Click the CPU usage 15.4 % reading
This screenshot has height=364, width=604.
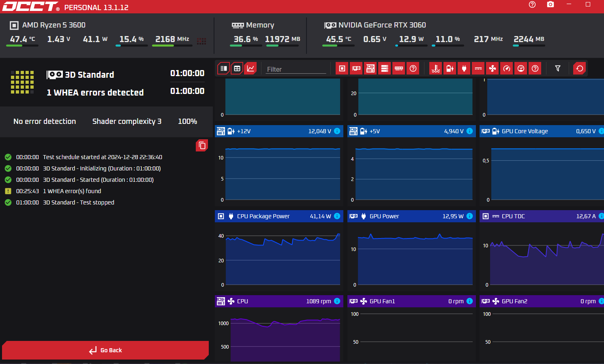(131, 39)
